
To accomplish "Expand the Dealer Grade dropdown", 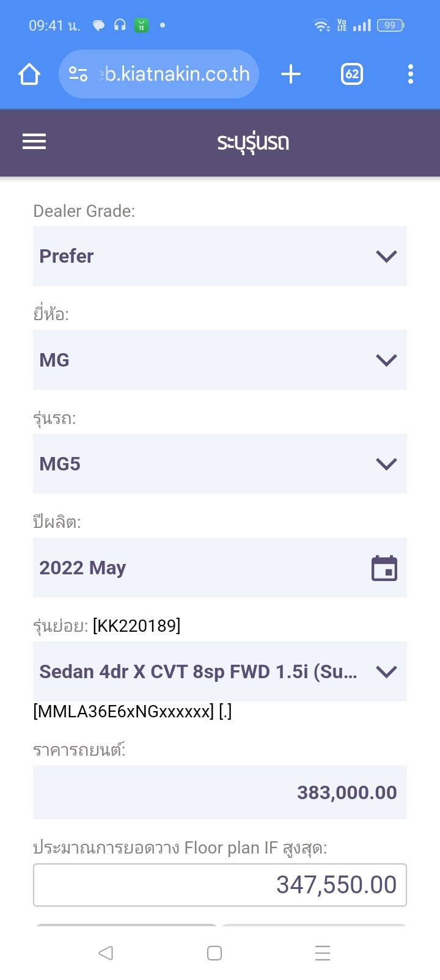I will click(x=220, y=256).
